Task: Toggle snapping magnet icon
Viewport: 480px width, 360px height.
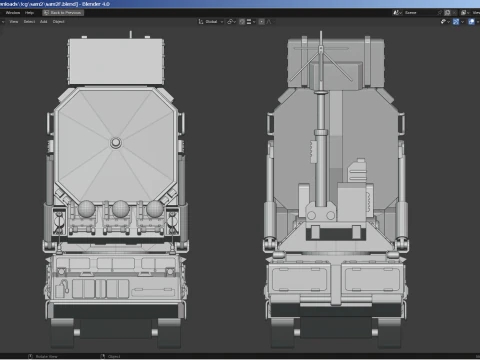Action: click(242, 22)
